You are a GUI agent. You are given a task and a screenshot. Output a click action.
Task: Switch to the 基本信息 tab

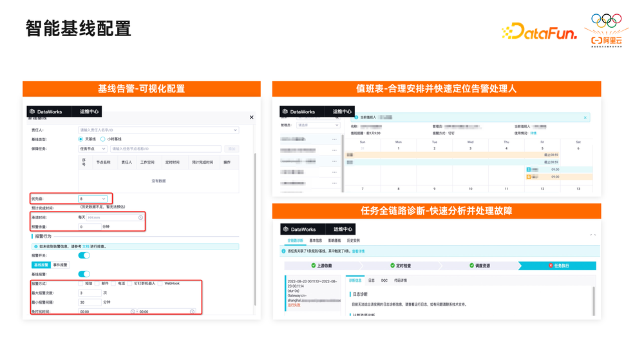tap(316, 240)
